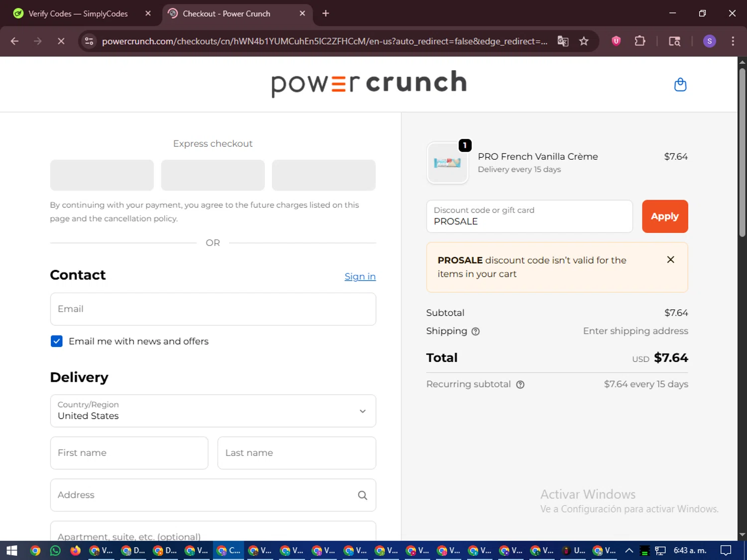Switch to Verify Codes — SimplyCodes tab
This screenshot has width=747, height=560.
click(x=78, y=13)
